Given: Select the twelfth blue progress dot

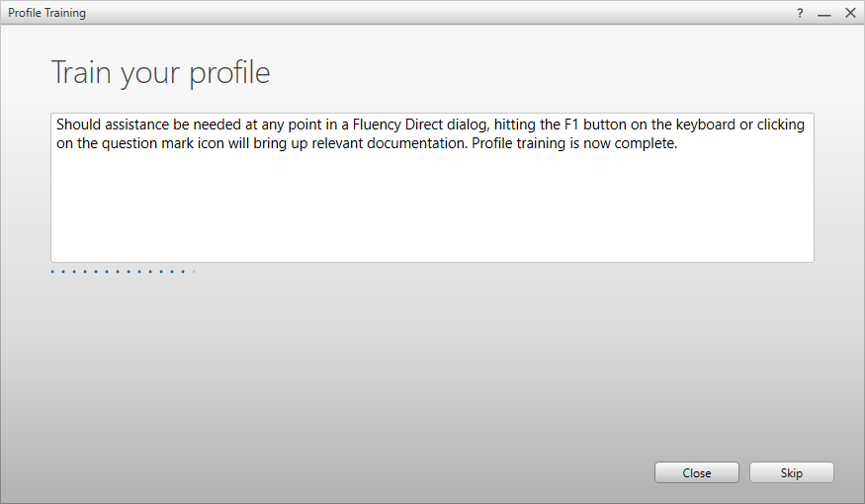Looking at the screenshot, I should (x=172, y=272).
